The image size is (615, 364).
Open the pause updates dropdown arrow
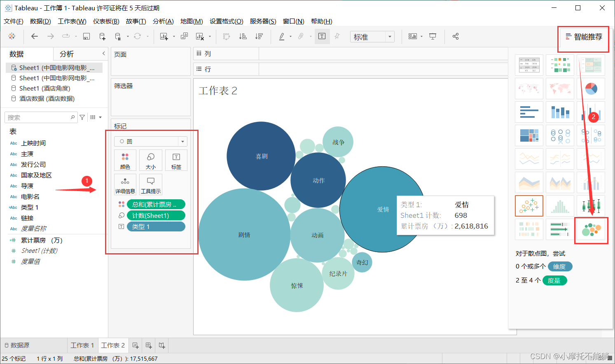tap(128, 37)
